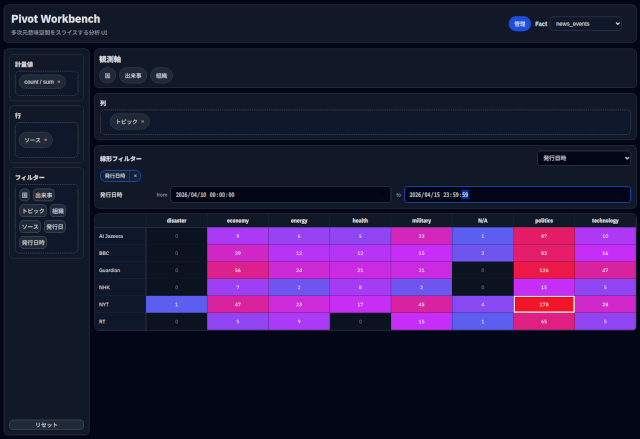Select the 国 chip under 観測軸

(107, 75)
